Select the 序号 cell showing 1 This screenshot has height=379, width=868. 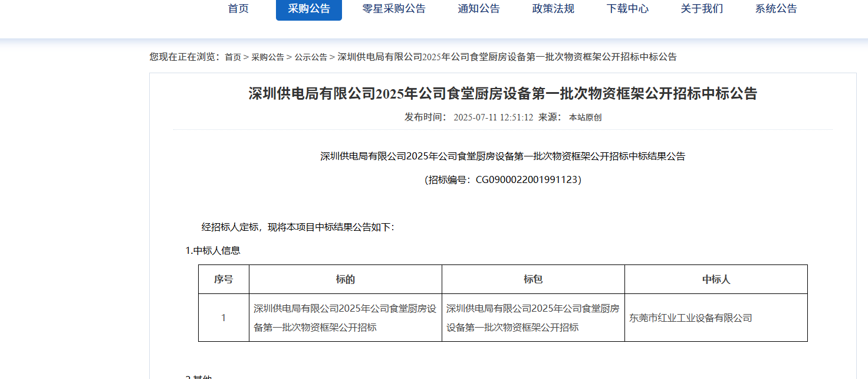pyautogui.click(x=223, y=317)
